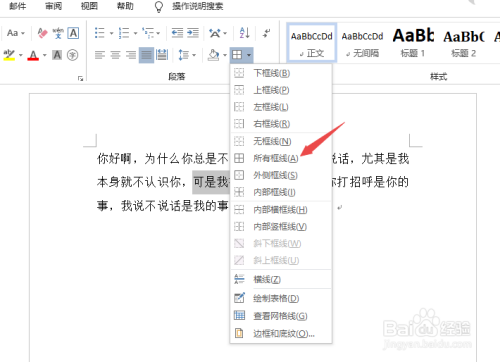Click the Borders grid icon
This screenshot has height=362, width=500.
click(237, 55)
